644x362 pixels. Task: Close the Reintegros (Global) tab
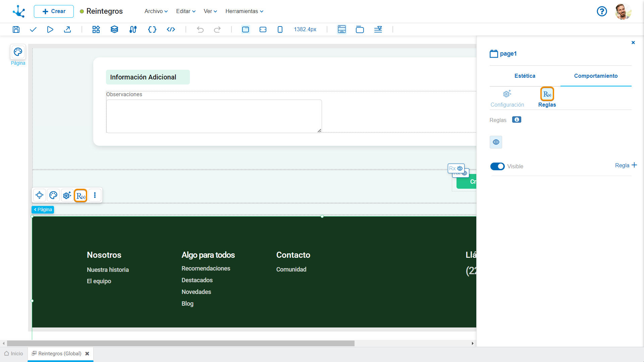[x=87, y=354]
